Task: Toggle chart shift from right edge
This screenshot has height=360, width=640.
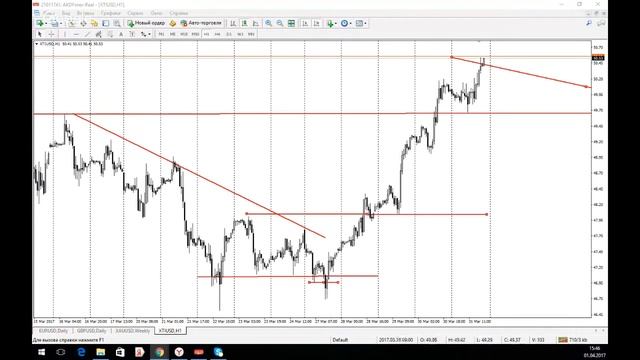Action: [316, 23]
